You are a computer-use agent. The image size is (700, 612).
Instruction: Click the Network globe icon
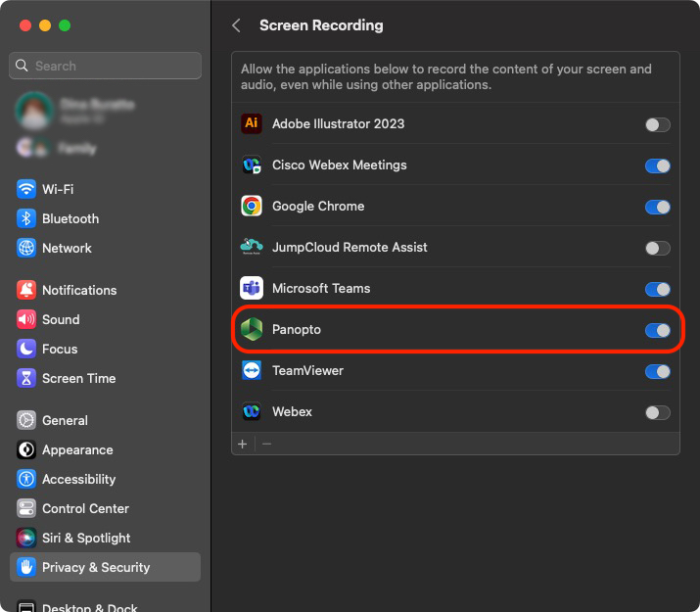pyautogui.click(x=26, y=248)
